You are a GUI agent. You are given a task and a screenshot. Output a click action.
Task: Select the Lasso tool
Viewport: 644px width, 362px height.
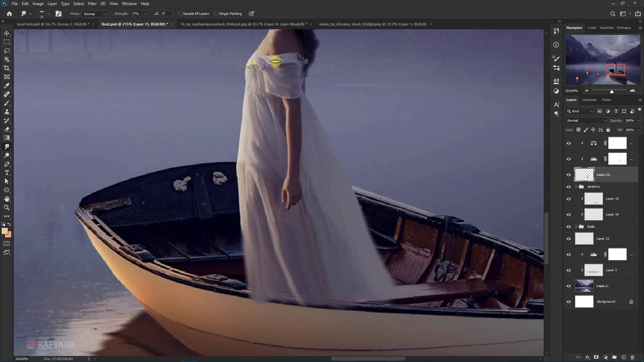(x=7, y=51)
